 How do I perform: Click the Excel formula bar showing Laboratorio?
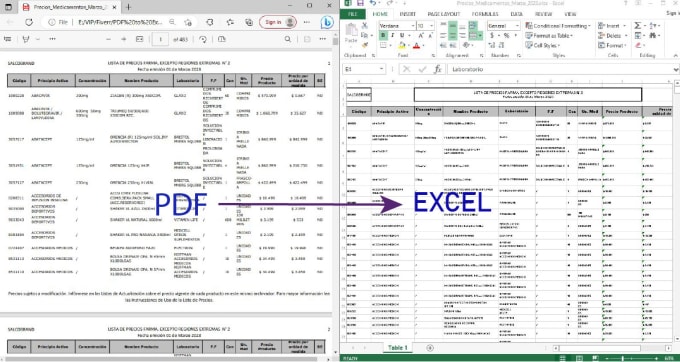point(562,69)
